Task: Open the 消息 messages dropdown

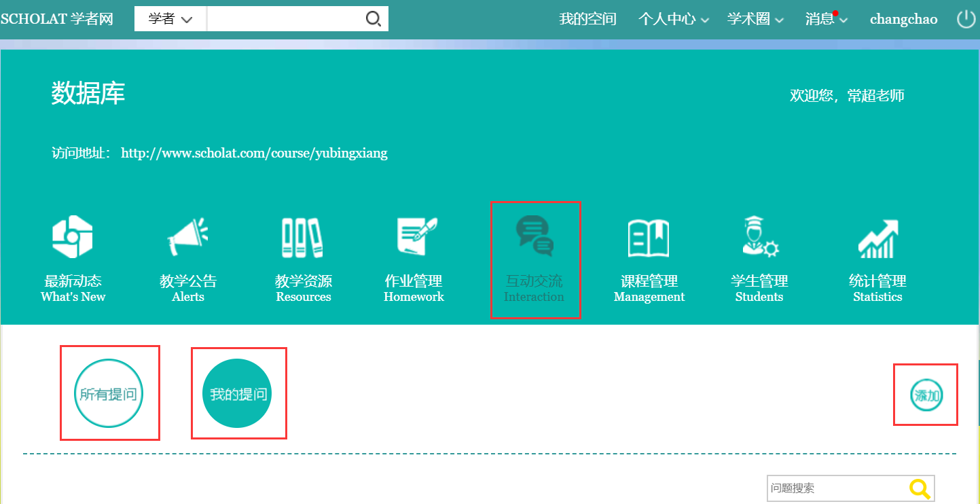Action: click(x=826, y=19)
